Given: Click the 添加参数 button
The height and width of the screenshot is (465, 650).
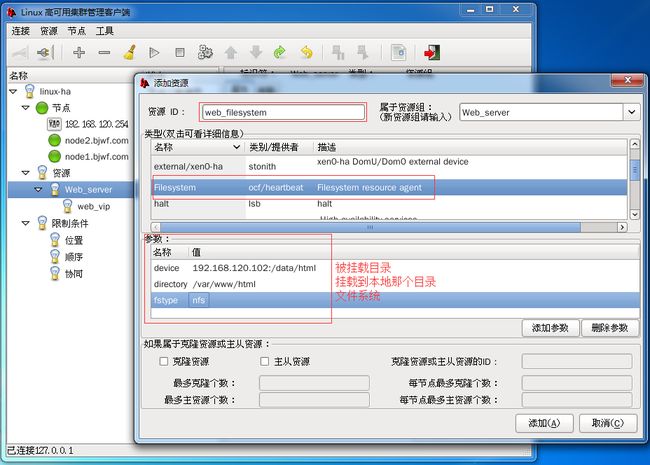Looking at the screenshot, I should tap(550, 328).
